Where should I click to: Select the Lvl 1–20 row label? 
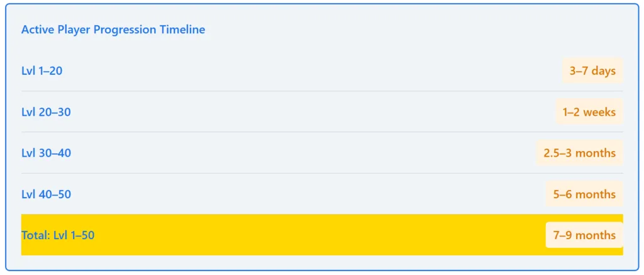pos(42,71)
